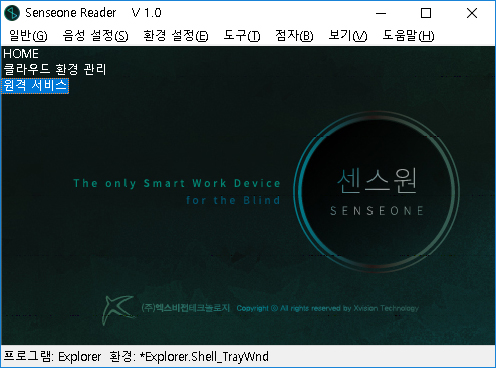Maximize the Senseone Reader window
Image resolution: width=496 pixels, height=368 pixels.
(x=426, y=13)
